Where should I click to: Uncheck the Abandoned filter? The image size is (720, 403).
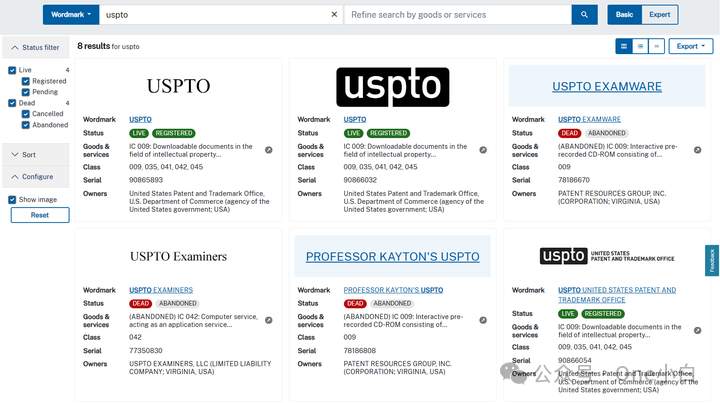coord(26,125)
